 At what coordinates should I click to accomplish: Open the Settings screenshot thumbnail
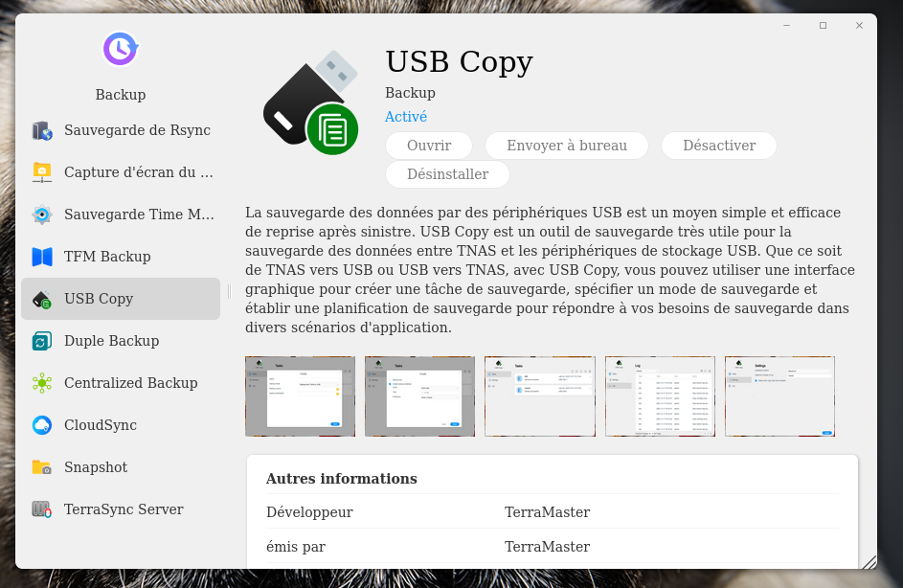point(779,396)
